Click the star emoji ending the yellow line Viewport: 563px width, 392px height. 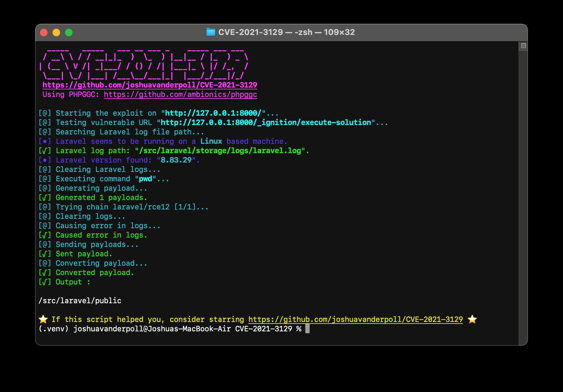pyautogui.click(x=472, y=319)
